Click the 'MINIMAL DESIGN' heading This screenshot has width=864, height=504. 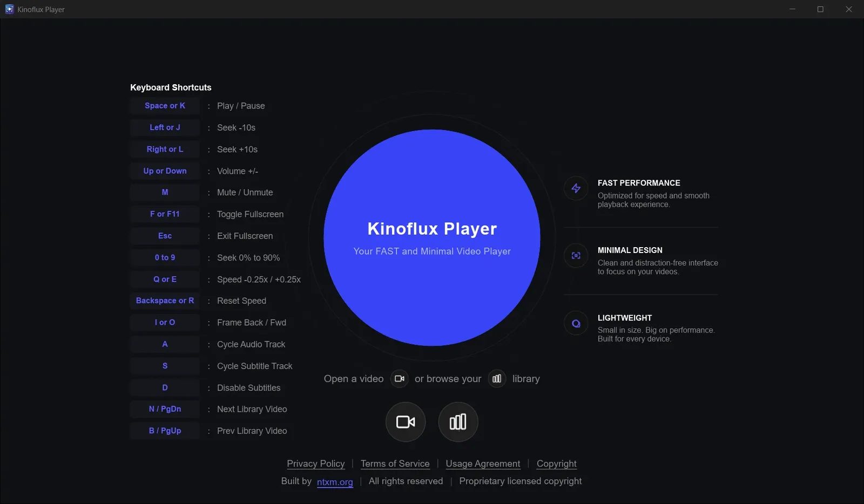630,250
